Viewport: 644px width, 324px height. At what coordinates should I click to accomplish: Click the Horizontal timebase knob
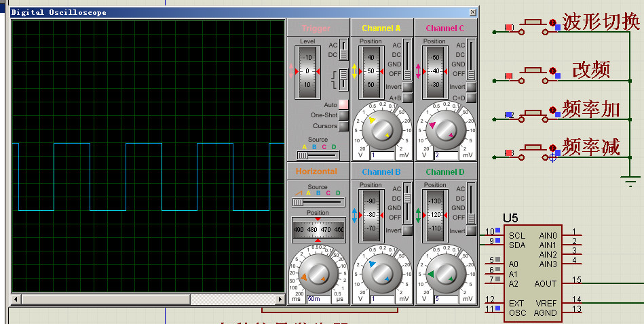[x=318, y=273]
